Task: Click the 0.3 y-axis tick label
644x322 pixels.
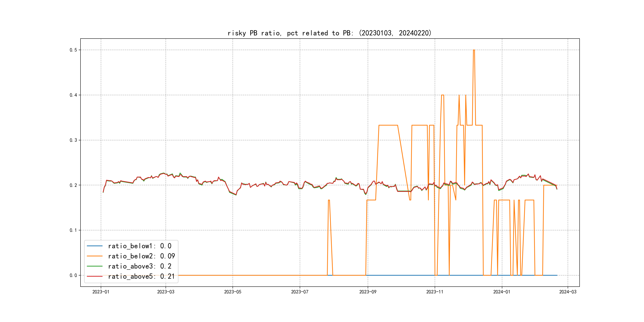Action: 73,140
